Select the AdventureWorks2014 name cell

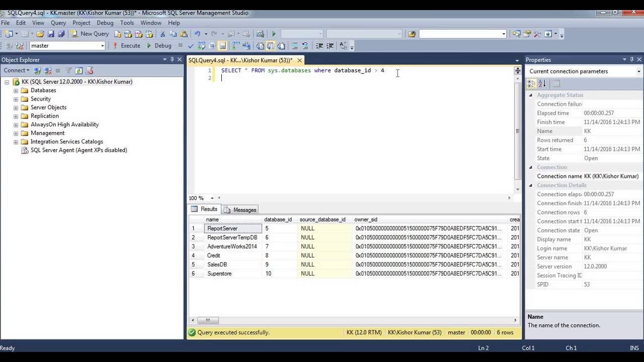tap(233, 246)
